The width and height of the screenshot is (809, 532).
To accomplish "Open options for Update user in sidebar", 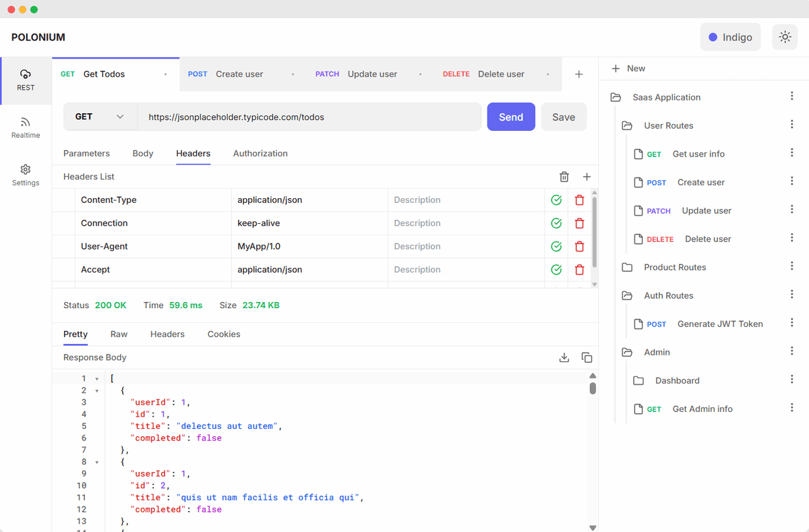I will [791, 210].
